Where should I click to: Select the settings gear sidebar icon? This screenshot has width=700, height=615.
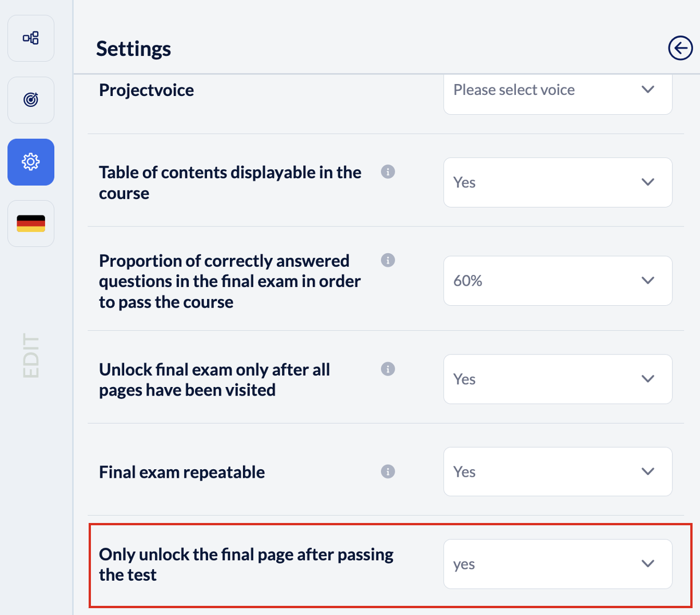[x=31, y=162]
